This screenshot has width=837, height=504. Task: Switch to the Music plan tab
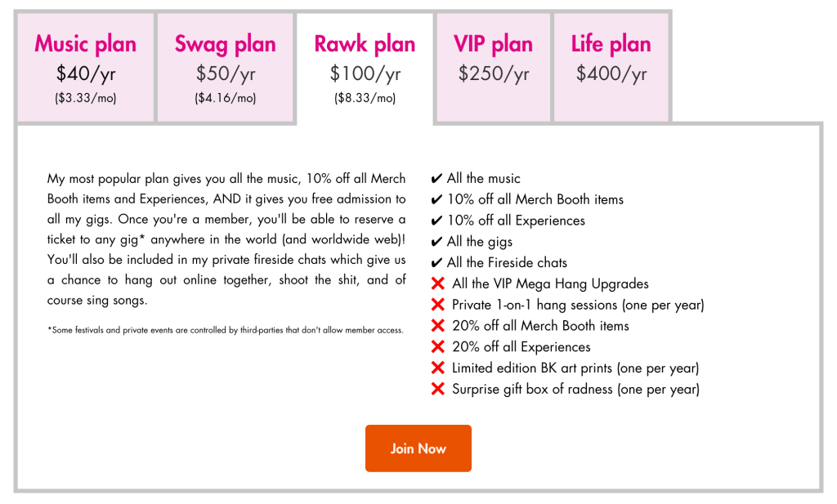[x=86, y=67]
